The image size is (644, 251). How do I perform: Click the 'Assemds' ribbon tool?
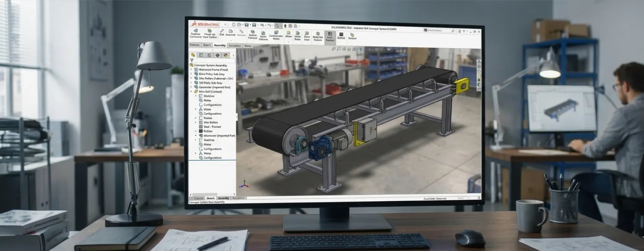tap(231, 32)
